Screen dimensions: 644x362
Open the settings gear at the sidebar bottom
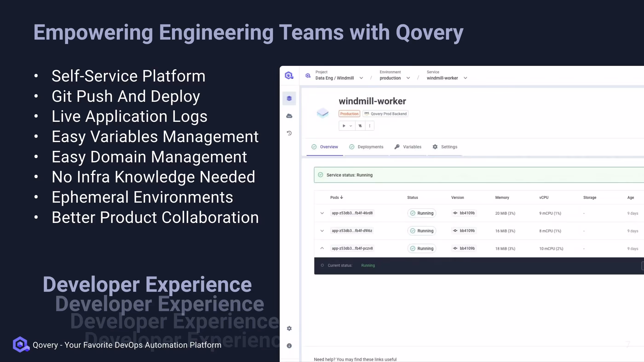289,328
